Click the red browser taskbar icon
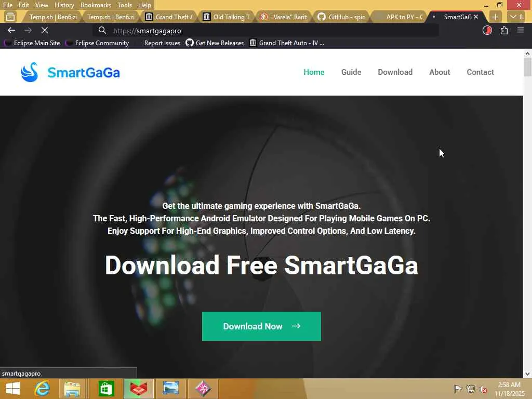The height and width of the screenshot is (399, 532). 138,389
